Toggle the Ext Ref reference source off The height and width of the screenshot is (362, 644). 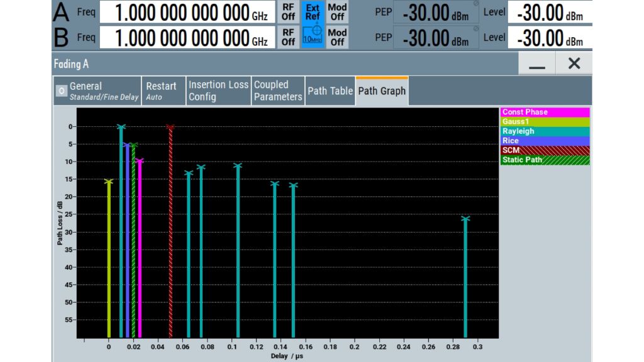click(312, 11)
